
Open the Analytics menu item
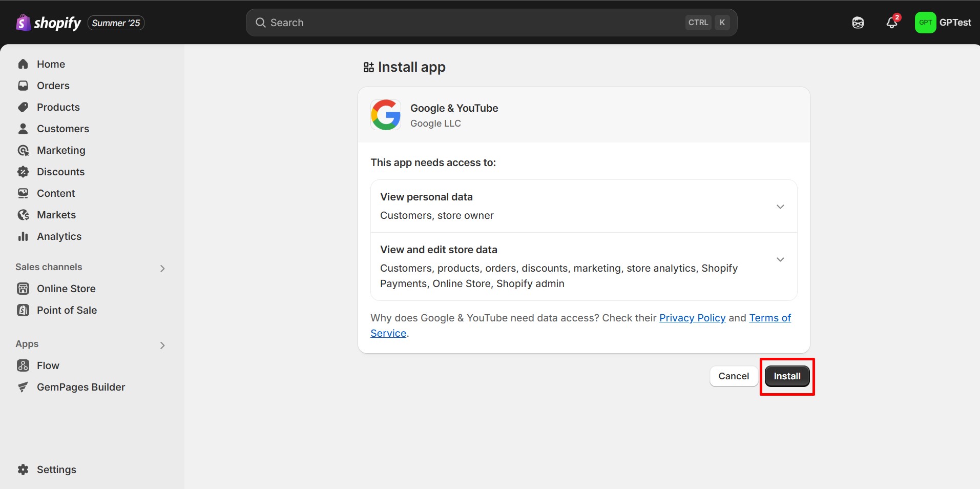[59, 236]
